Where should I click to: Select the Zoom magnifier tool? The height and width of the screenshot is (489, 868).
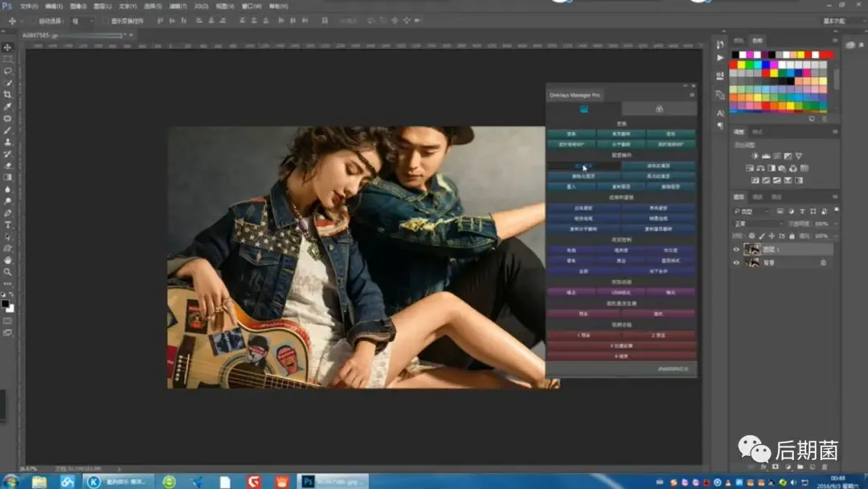[x=8, y=272]
